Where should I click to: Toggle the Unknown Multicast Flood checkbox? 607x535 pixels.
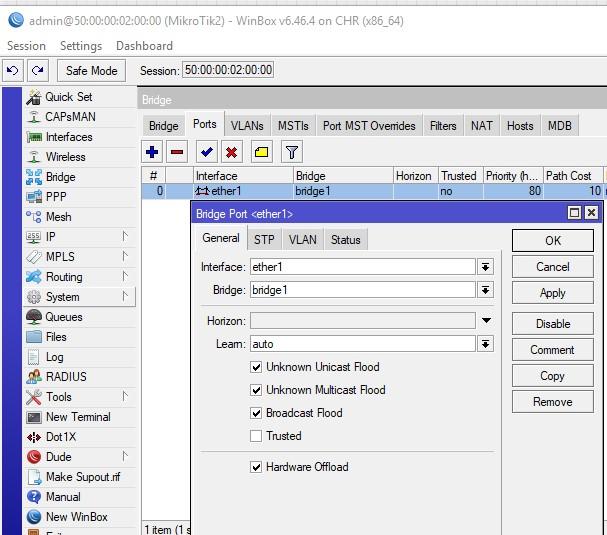pos(256,390)
